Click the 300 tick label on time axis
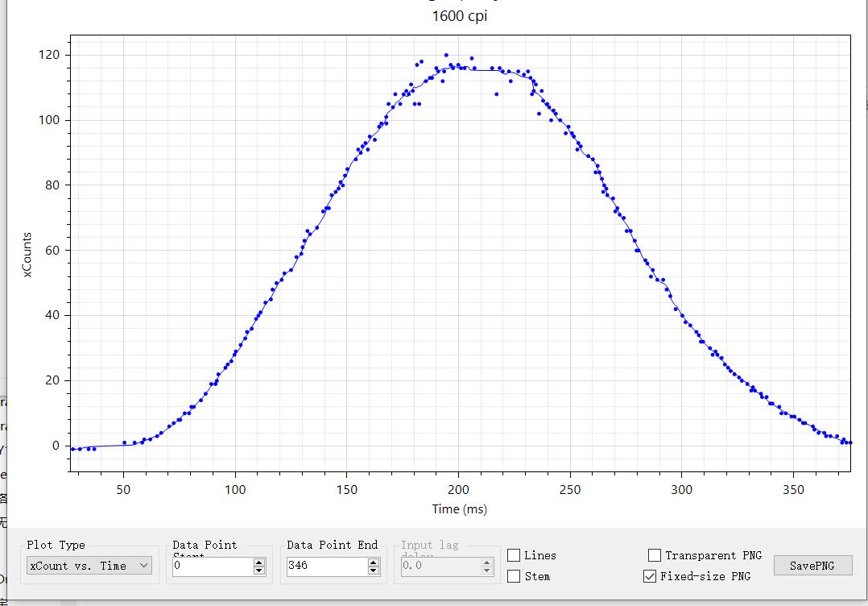This screenshot has width=868, height=606. tap(681, 490)
